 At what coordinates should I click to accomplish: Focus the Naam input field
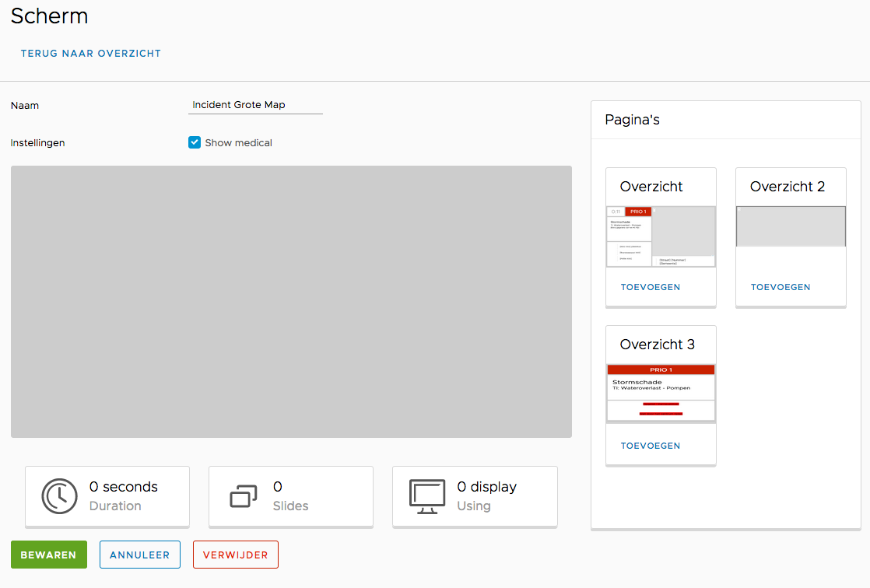(255, 105)
